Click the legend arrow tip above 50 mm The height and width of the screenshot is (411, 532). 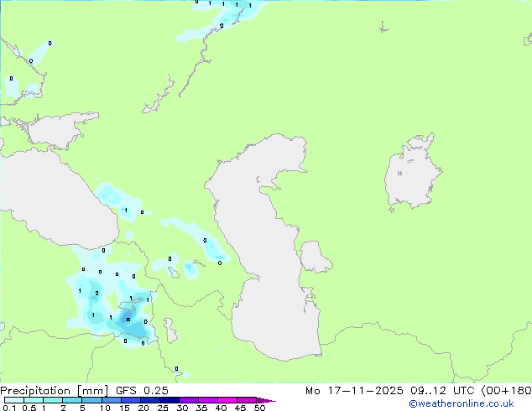(266, 400)
